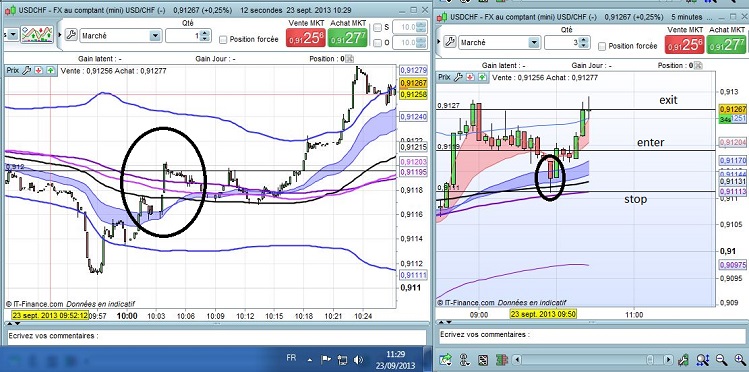Click FR language indicator in taskbar
Viewport: 749px width, 372px height.
pos(291,358)
